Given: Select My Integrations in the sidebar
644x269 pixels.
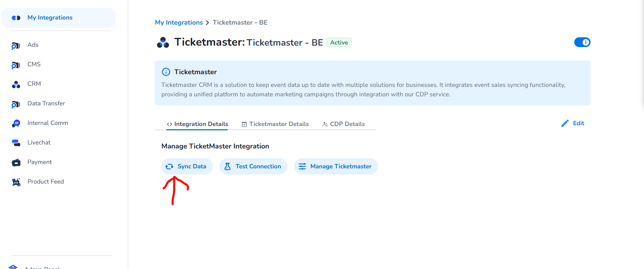Looking at the screenshot, I should (x=59, y=18).
